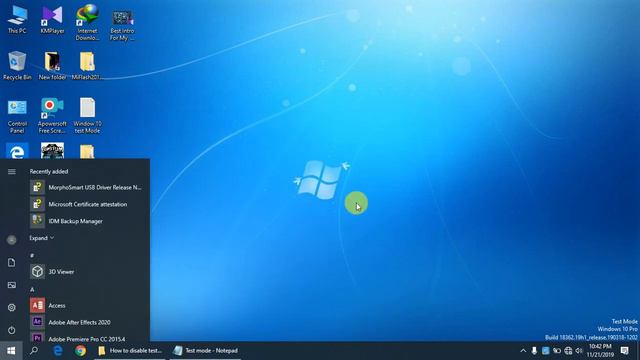Viewport: 640px width, 360px height.
Task: Open the New folder desktop icon
Action: coord(52,65)
